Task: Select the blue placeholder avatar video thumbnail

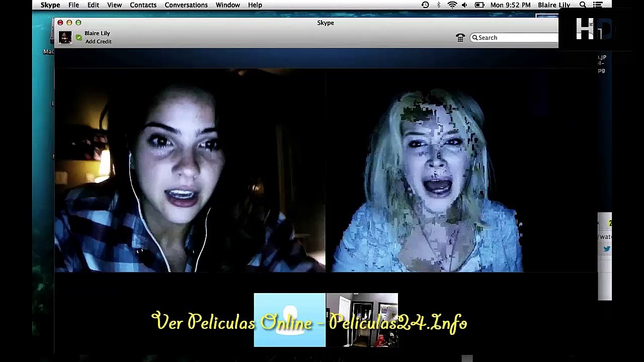Action: [x=290, y=320]
